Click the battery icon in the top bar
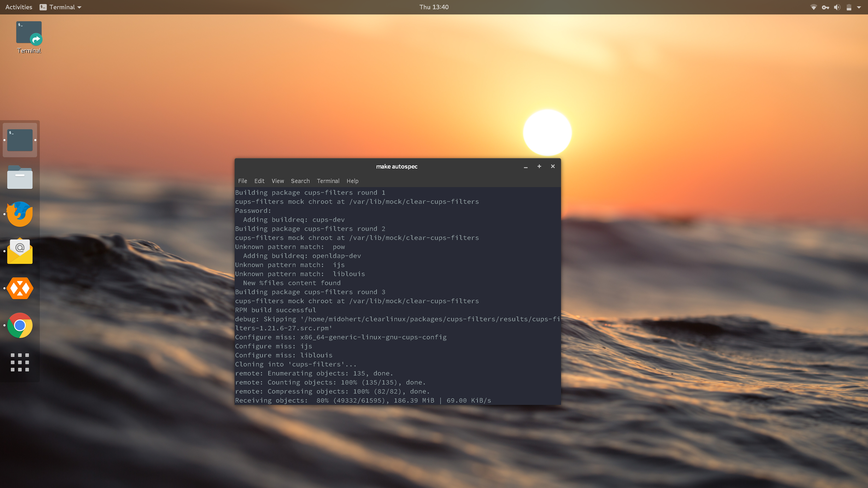868x488 pixels. coord(849,7)
